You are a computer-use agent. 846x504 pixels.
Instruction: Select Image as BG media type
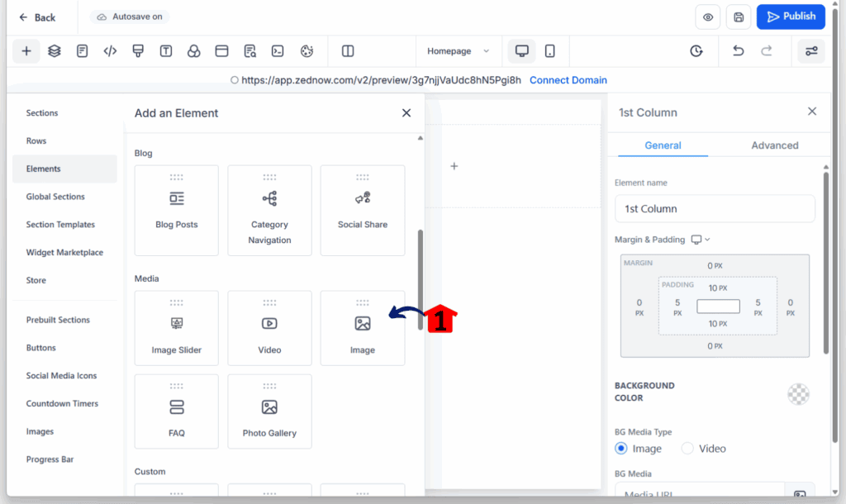point(621,449)
